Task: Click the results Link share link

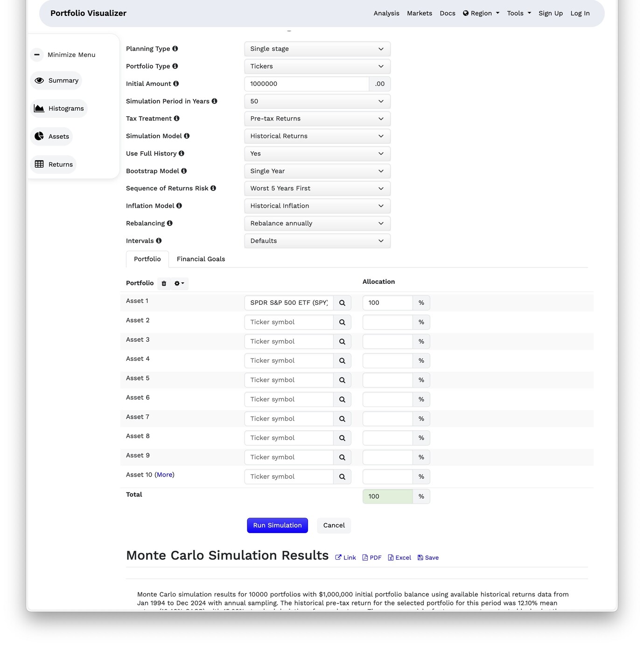Action: 346,558
